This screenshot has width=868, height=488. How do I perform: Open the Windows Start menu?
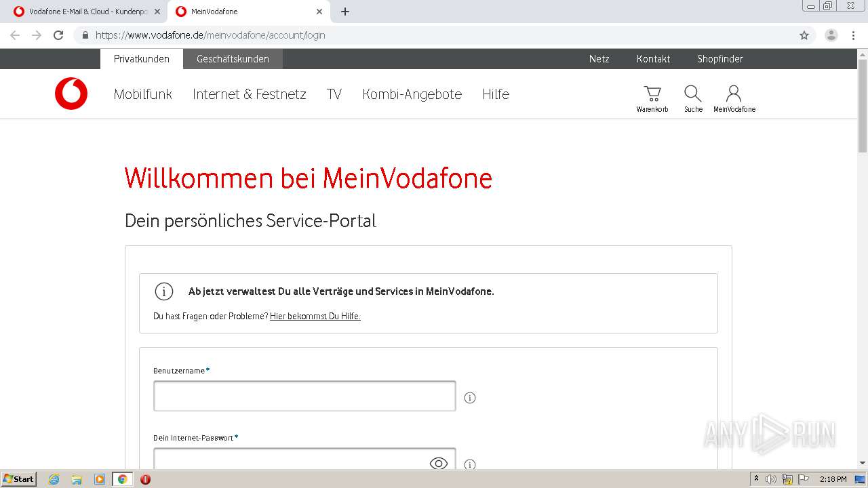click(18, 479)
